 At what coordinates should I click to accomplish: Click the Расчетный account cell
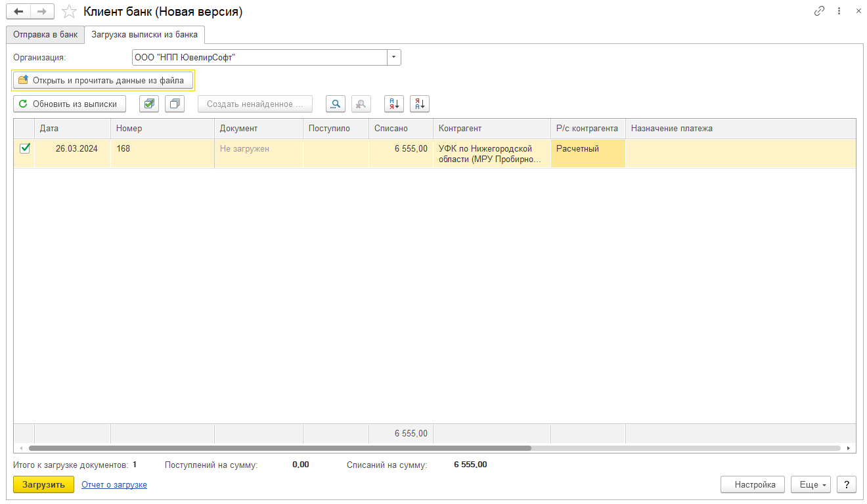click(588, 154)
